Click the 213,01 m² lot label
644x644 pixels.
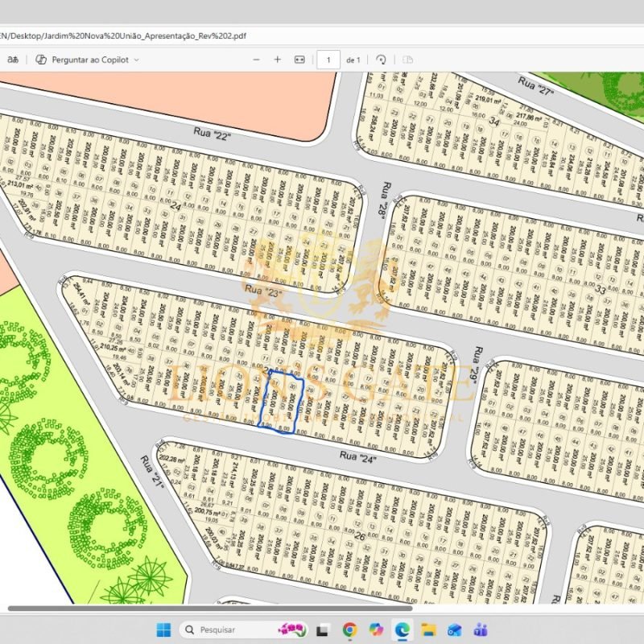point(19,184)
